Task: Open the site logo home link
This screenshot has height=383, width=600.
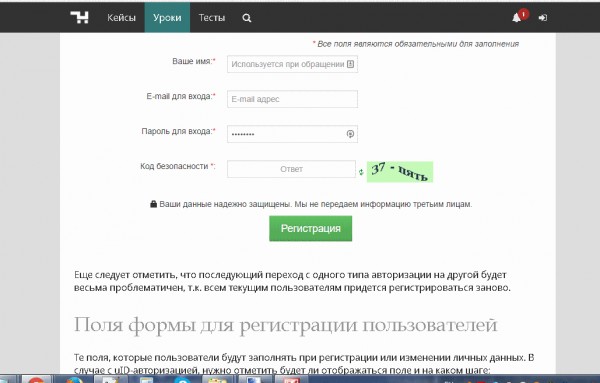Action: 80,18
